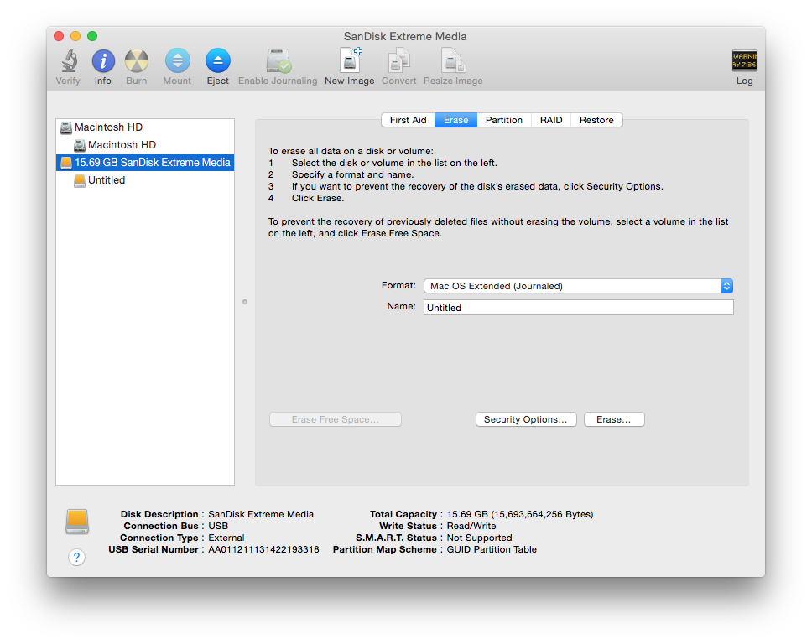Open help with the question mark button

(x=76, y=557)
